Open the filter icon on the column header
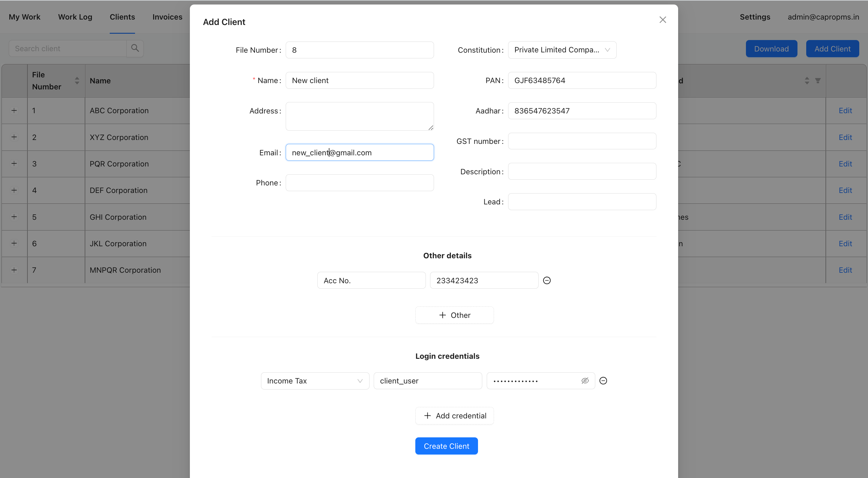 pyautogui.click(x=819, y=80)
